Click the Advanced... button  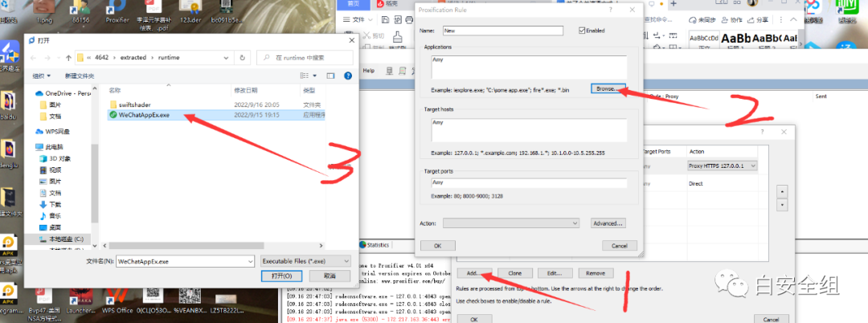[x=608, y=223]
